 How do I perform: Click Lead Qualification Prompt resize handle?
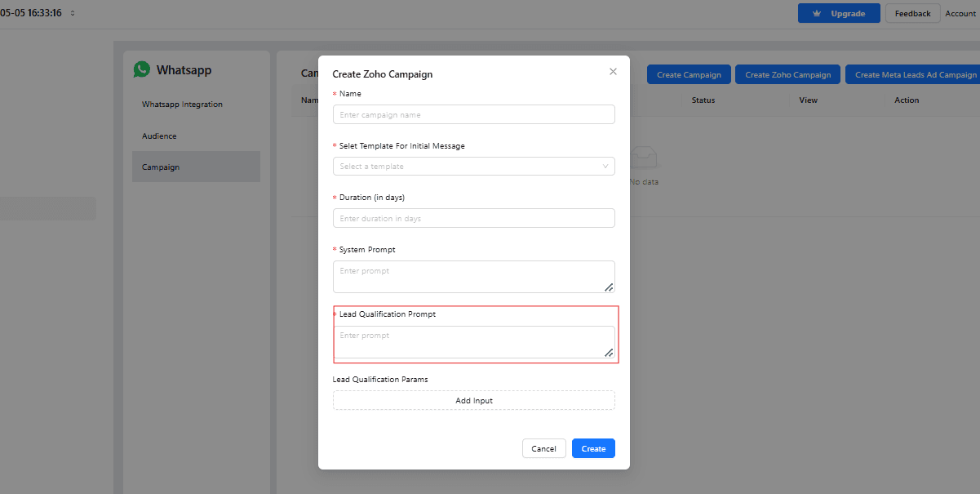(609, 352)
